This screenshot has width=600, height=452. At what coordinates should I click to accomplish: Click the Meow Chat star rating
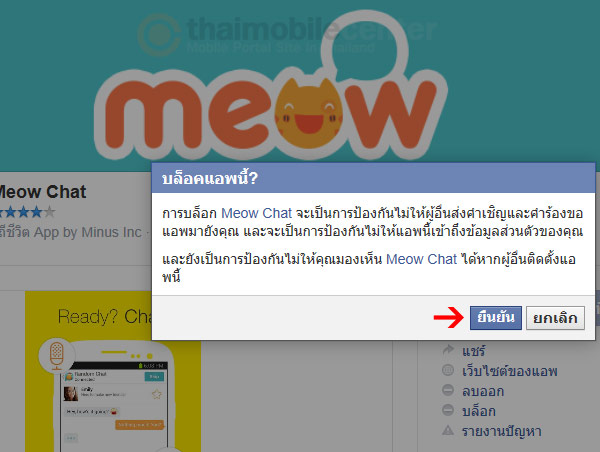click(x=27, y=212)
